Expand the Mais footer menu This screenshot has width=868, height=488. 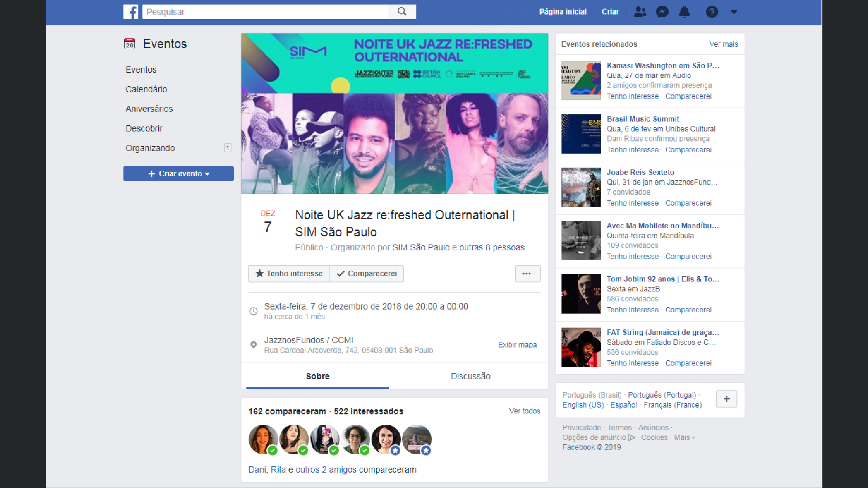[684, 437]
